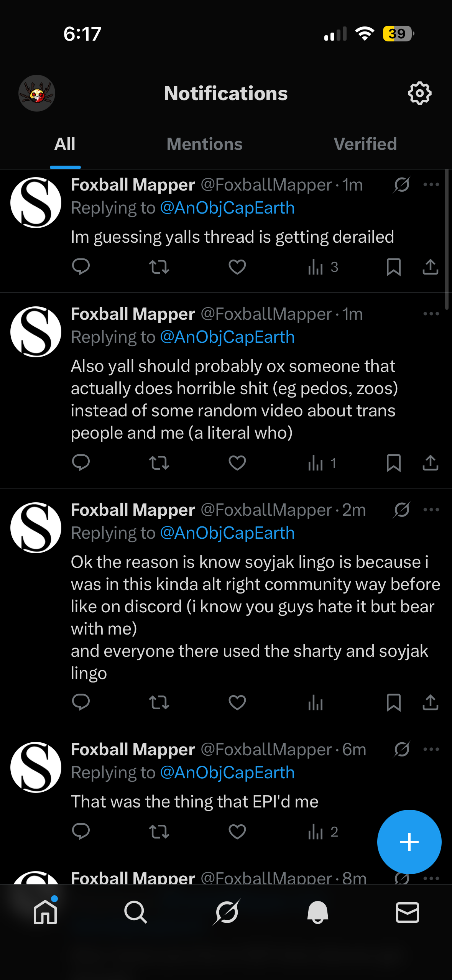Screen dimensions: 452x980
Task: Repost the 'EPI'd me' reply
Action: tap(159, 832)
